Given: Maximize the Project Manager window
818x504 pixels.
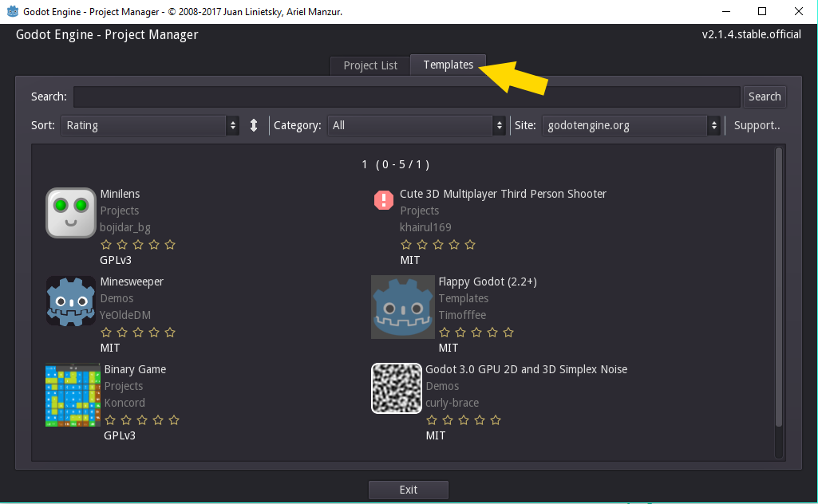Looking at the screenshot, I should click(762, 11).
